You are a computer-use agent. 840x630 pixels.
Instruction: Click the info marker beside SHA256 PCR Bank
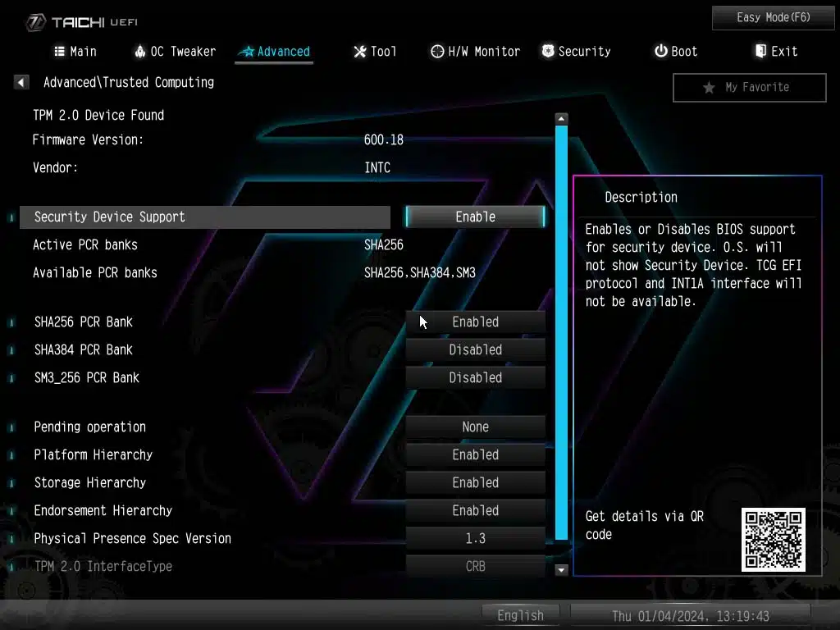tap(11, 322)
